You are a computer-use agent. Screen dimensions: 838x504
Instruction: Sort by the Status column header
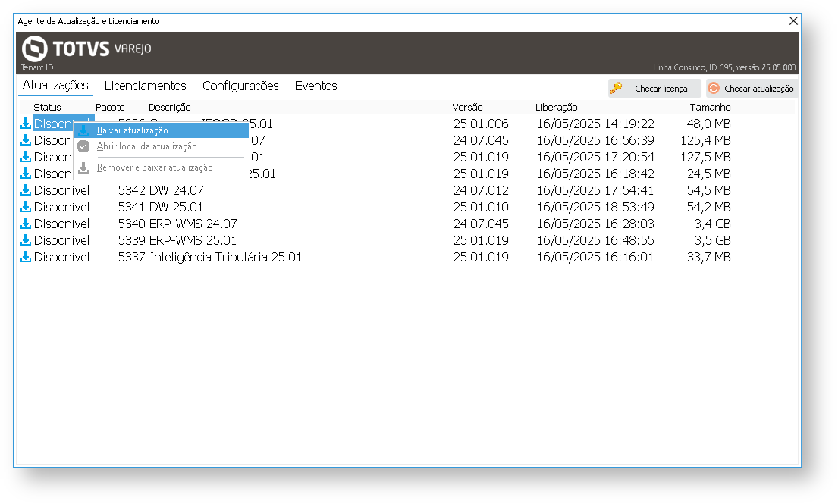coord(47,108)
